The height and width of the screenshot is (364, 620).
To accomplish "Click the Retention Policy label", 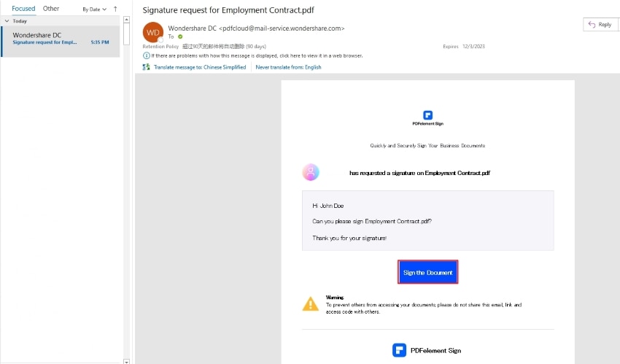I will (x=160, y=46).
